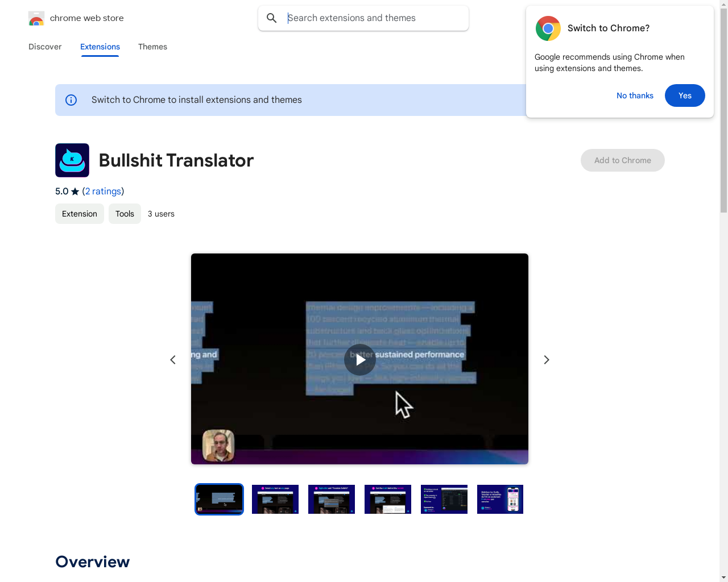Click the rating star icon
This screenshot has width=728, height=582.
75,192
